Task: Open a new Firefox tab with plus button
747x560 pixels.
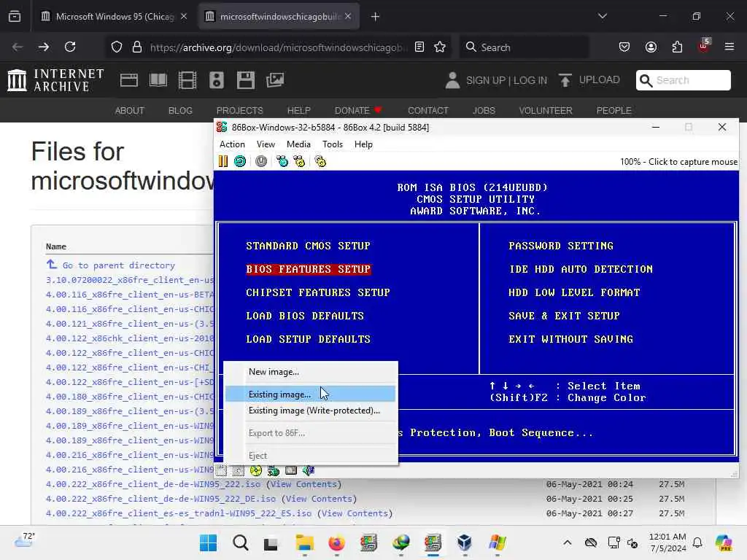Action: coord(376,17)
